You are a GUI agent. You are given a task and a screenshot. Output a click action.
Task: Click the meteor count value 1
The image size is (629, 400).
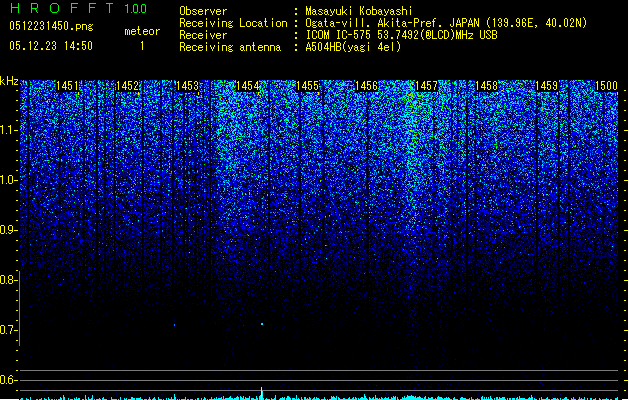click(x=142, y=46)
